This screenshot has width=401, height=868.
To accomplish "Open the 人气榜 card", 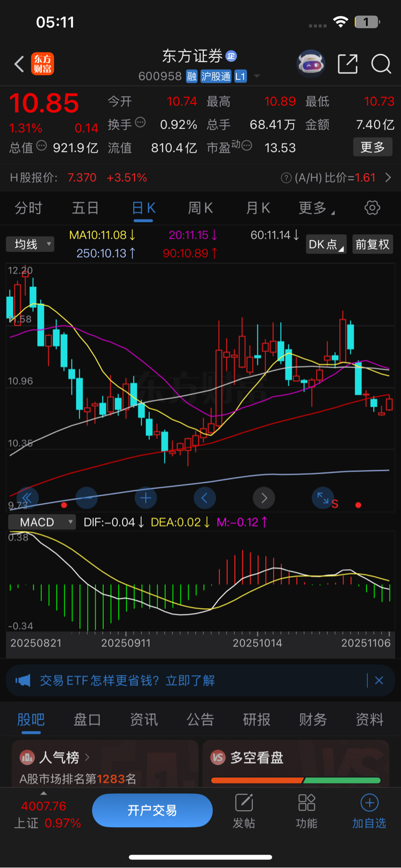I will 105,764.
